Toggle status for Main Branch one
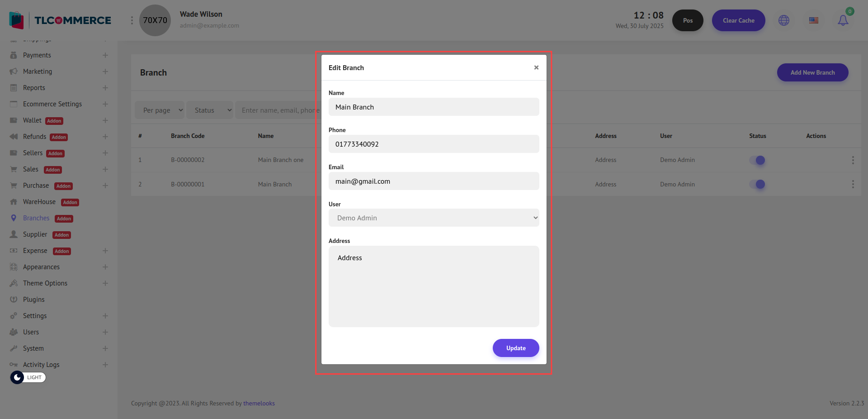 tap(757, 160)
